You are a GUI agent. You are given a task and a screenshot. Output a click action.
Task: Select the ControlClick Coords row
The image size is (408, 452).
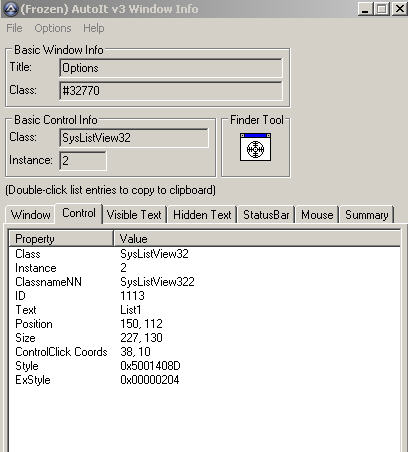(x=204, y=352)
